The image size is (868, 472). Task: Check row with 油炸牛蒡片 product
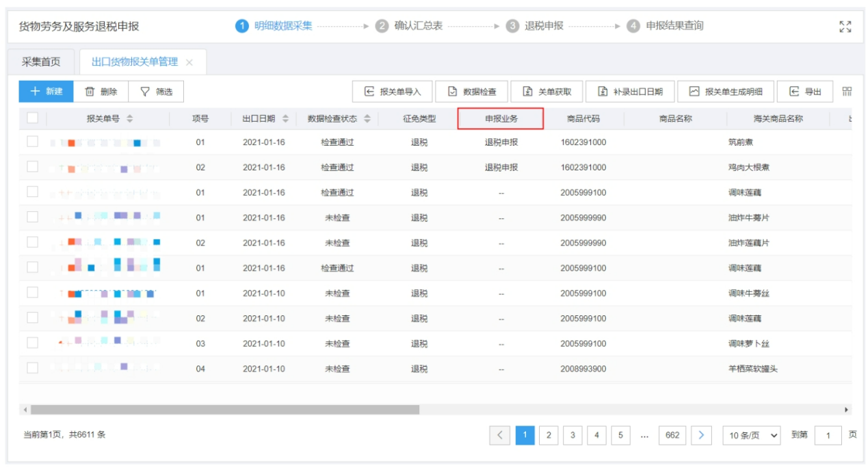pyautogui.click(x=32, y=217)
